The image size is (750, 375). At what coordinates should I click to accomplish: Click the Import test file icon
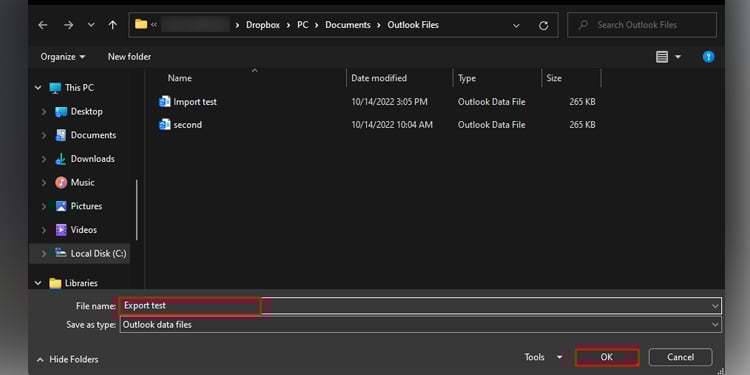click(165, 102)
